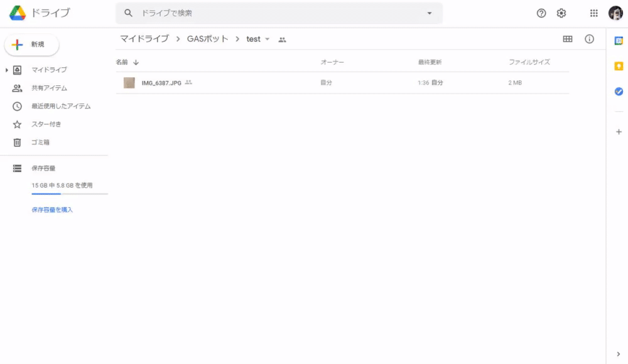This screenshot has height=364, width=628.
Task: Switch to grid view layout
Action: click(x=568, y=39)
